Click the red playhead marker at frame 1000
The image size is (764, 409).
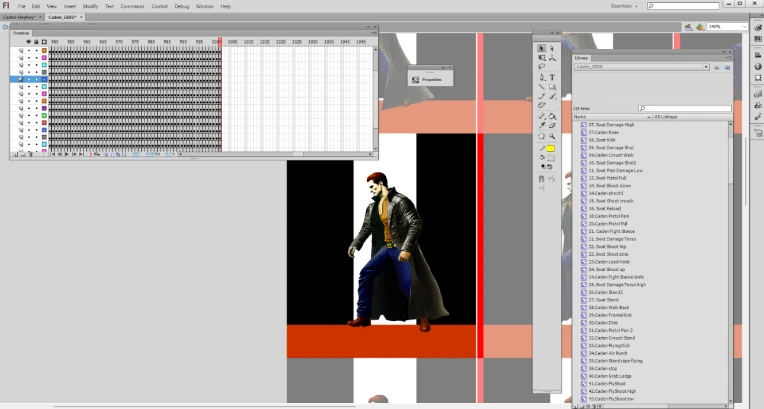click(220, 41)
